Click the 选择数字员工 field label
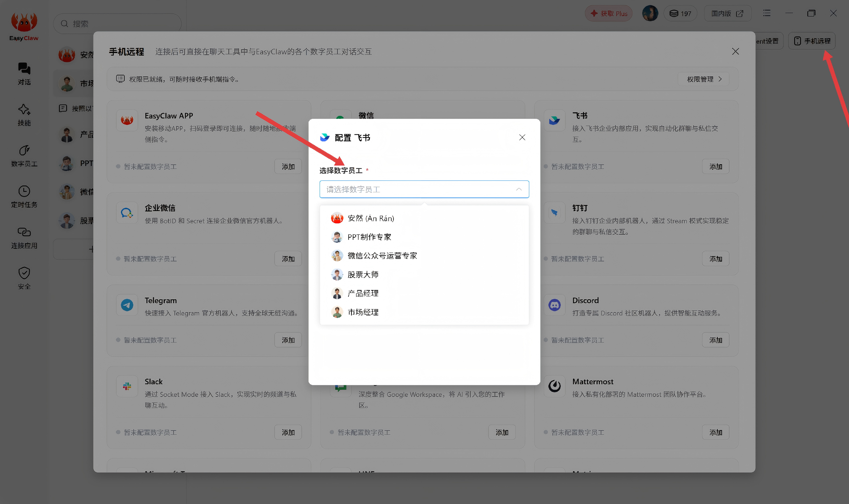 tap(340, 170)
